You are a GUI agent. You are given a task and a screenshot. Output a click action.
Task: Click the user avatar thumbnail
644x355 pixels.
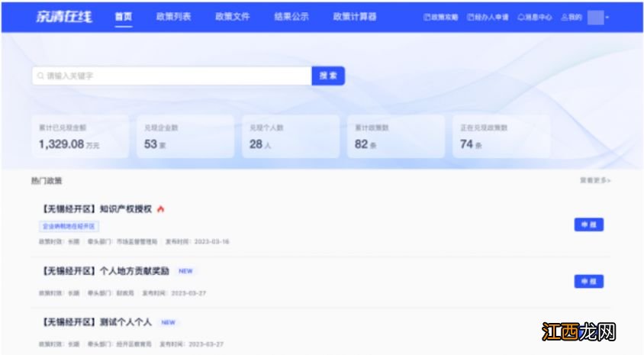click(595, 18)
